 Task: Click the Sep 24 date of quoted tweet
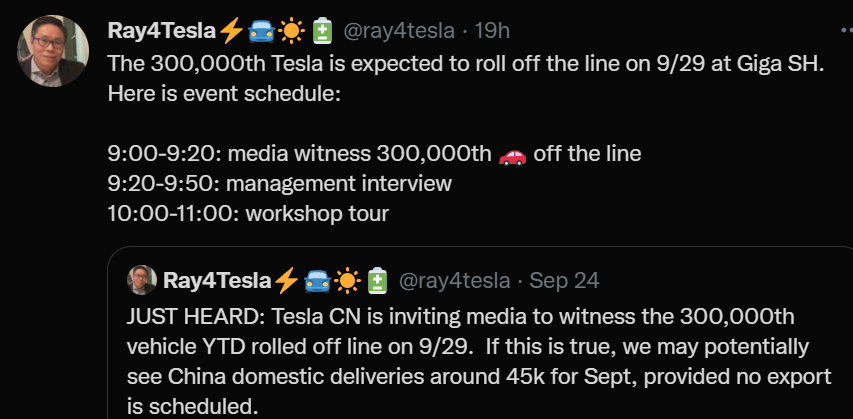pos(563,280)
